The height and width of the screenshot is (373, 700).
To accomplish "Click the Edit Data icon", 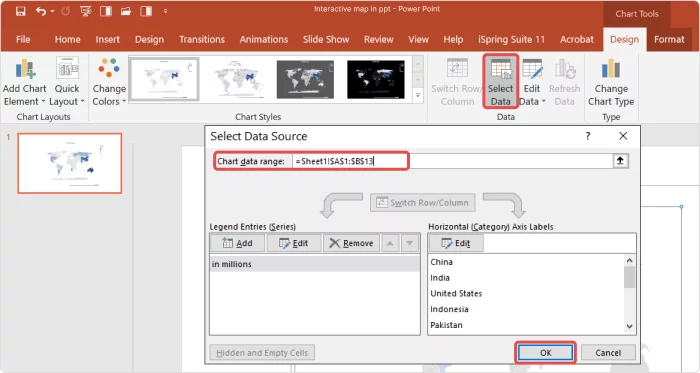I will tap(532, 70).
